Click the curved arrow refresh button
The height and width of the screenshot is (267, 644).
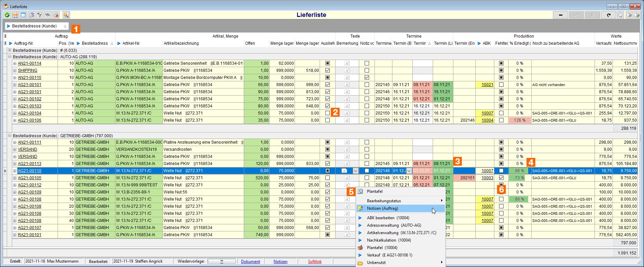[608, 15]
